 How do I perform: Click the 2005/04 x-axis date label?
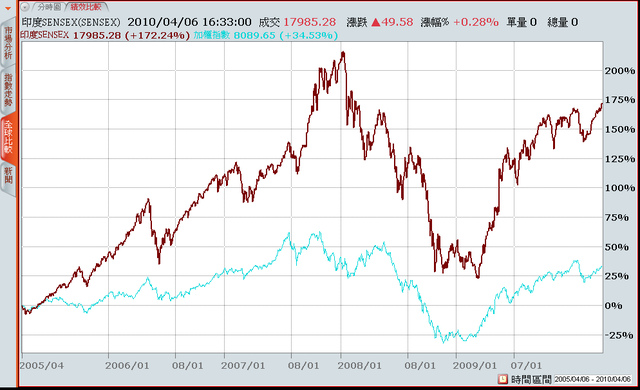(x=41, y=366)
